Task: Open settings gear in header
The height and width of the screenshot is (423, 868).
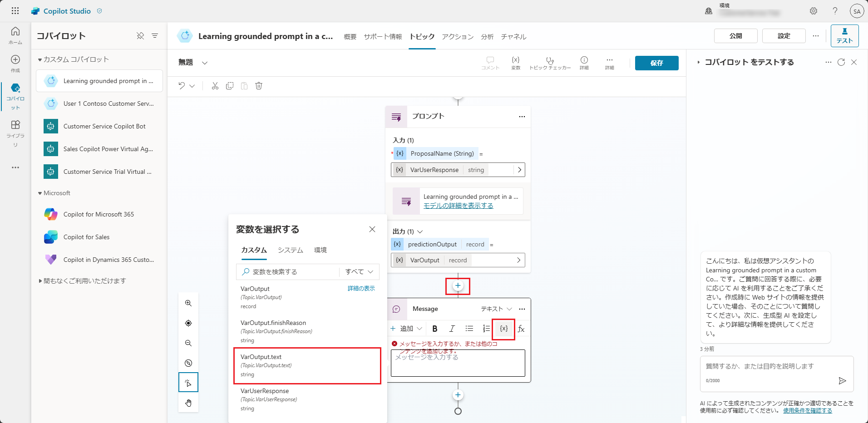Action: coord(814,11)
